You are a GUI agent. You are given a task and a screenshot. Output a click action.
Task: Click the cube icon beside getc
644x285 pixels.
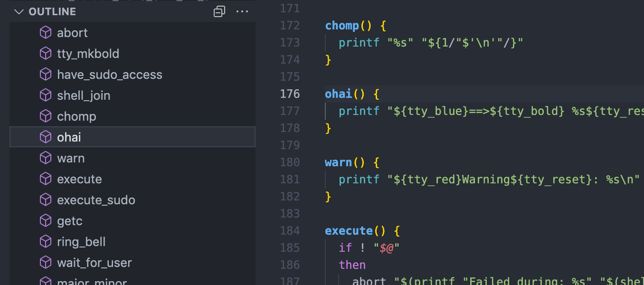click(45, 221)
